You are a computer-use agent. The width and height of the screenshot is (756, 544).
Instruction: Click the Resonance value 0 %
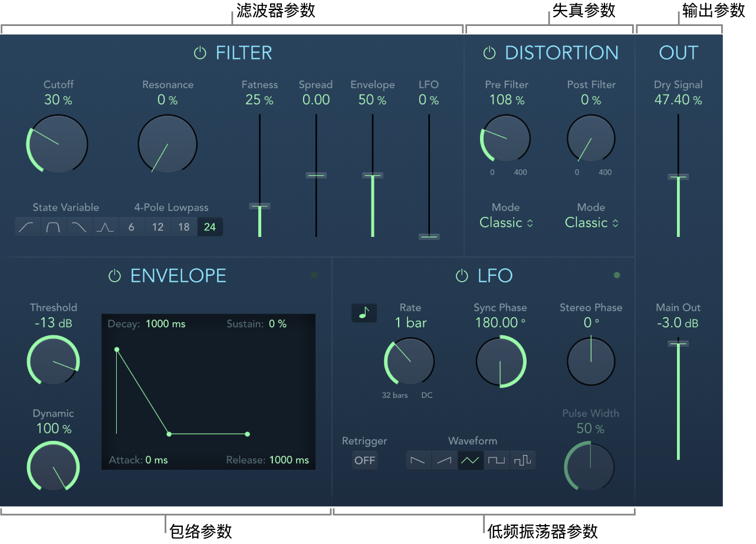point(167,100)
